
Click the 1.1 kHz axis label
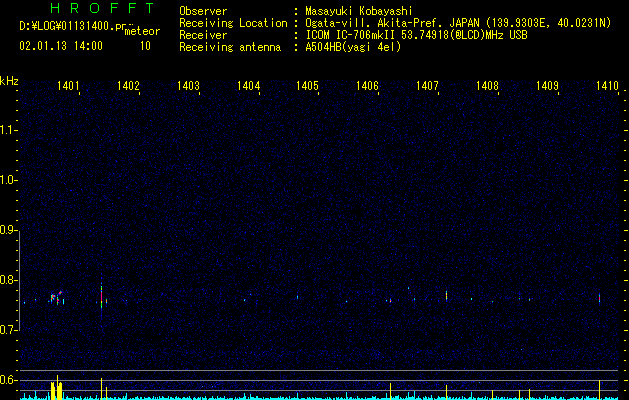(8, 130)
